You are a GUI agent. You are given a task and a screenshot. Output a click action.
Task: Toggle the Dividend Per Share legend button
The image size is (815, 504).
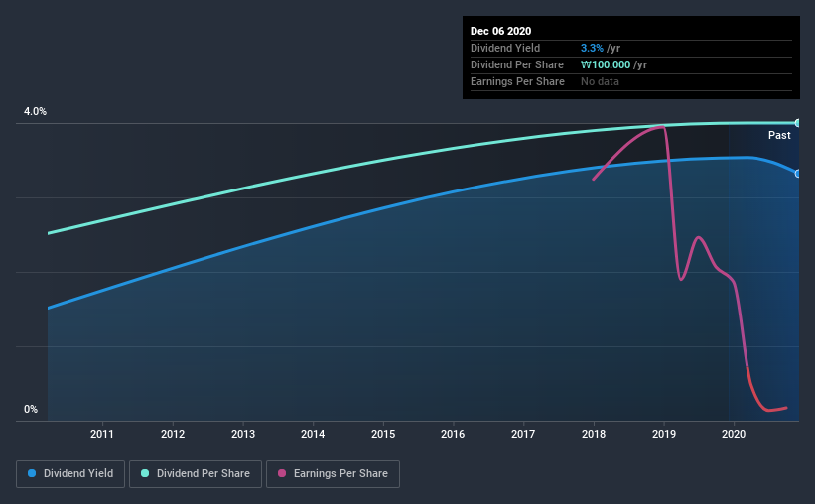point(196,474)
